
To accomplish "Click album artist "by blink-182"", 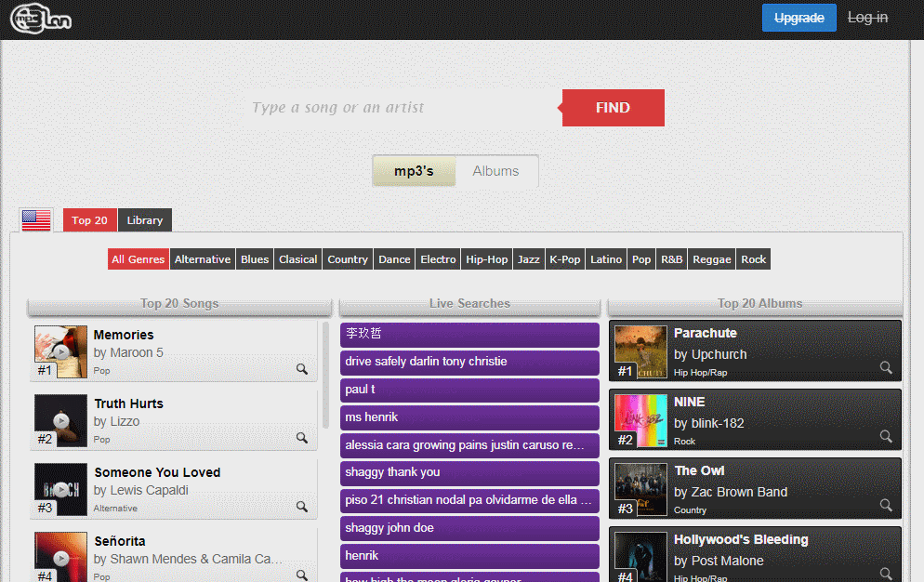I will click(709, 423).
